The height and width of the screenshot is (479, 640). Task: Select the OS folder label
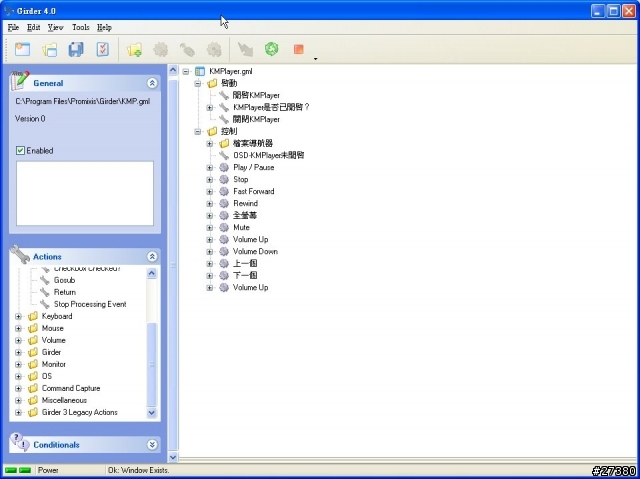47,376
